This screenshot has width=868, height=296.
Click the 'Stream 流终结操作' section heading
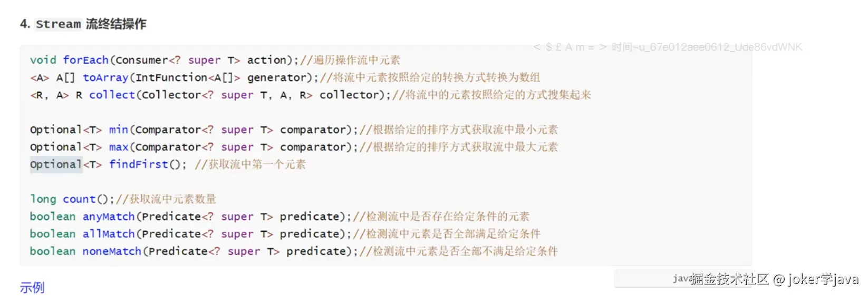90,24
